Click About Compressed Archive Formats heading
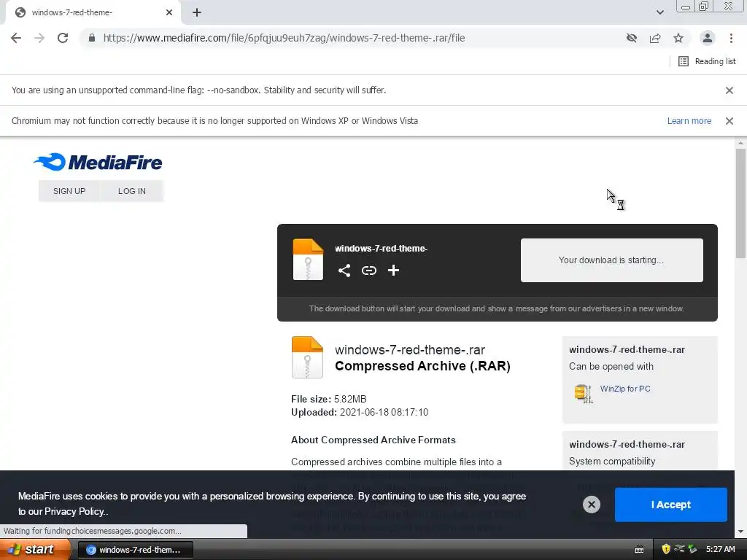This screenshot has width=747, height=560. click(373, 440)
